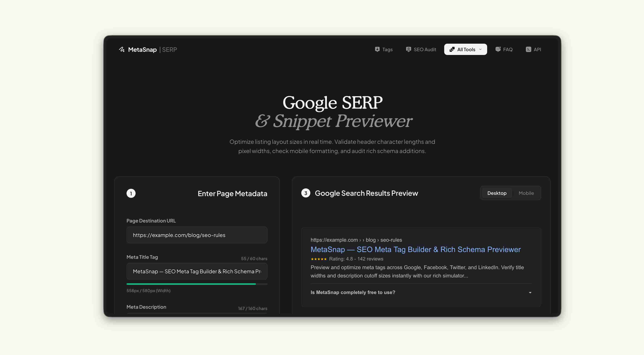Go to the FAQ menu item
This screenshot has width=644, height=355.
pos(504,49)
